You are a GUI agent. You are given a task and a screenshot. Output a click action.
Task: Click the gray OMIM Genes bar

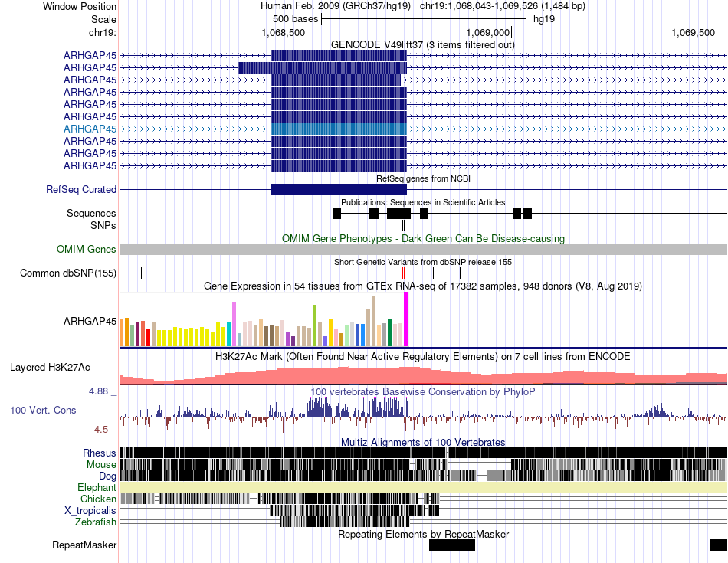pos(423,249)
